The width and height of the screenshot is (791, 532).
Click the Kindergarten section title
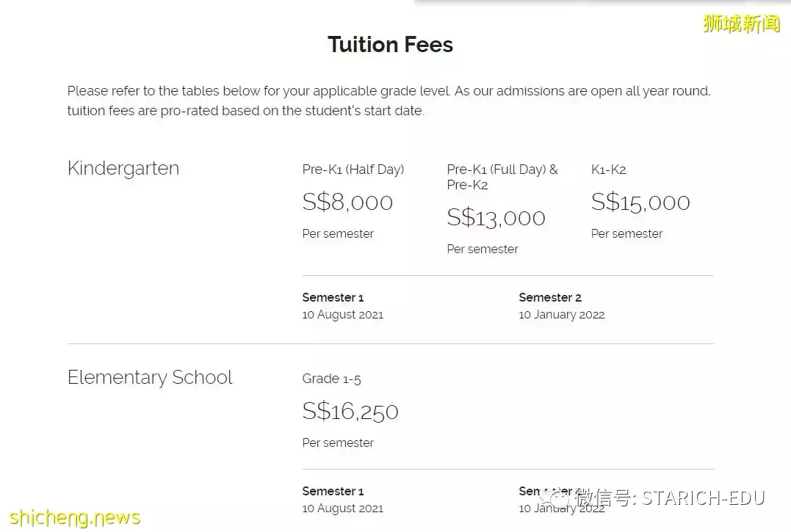coord(123,168)
